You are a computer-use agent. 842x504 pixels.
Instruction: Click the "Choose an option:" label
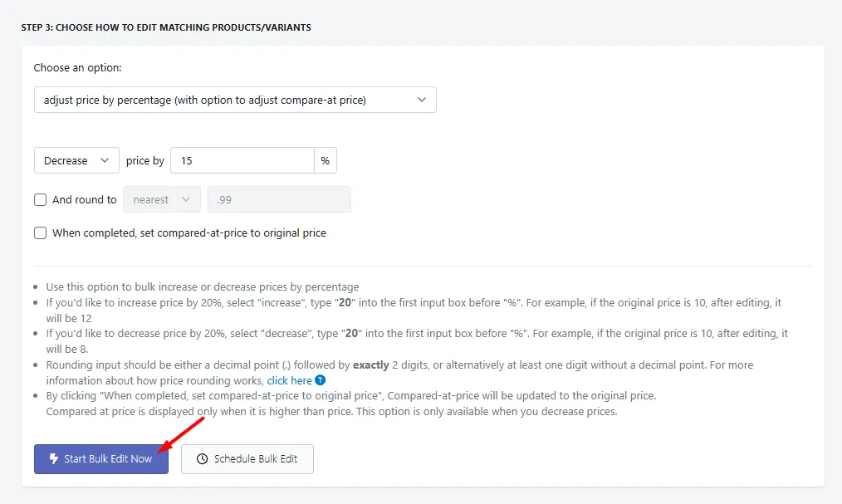point(77,67)
